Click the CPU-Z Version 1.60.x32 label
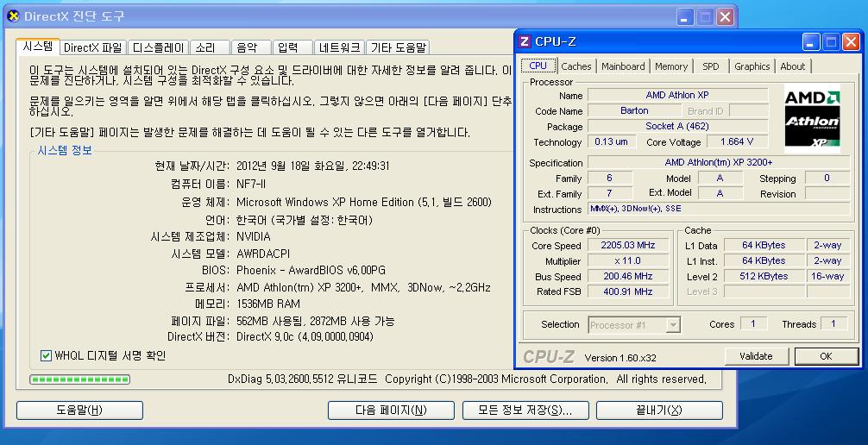 [x=620, y=358]
